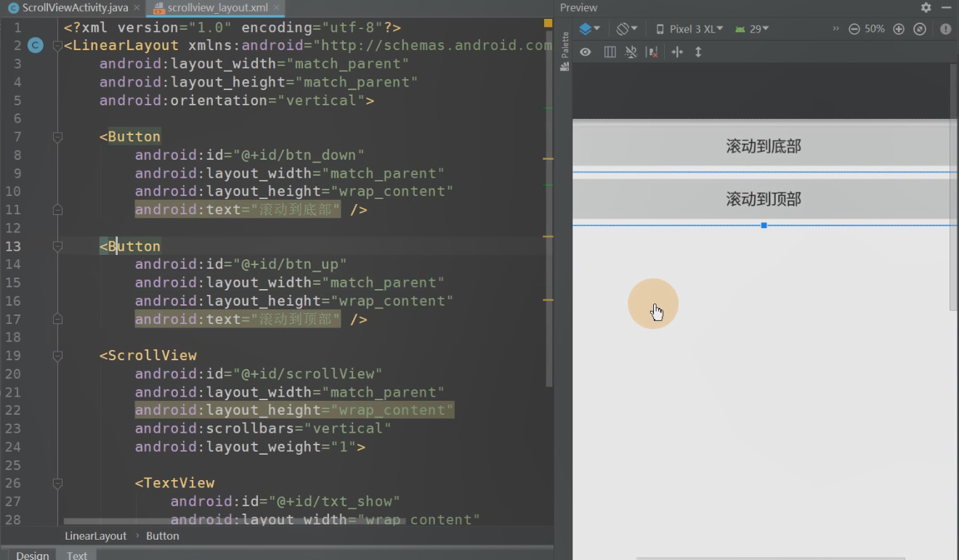Select LinearLayout in breadcrumb bar
The height and width of the screenshot is (560, 959).
96,536
